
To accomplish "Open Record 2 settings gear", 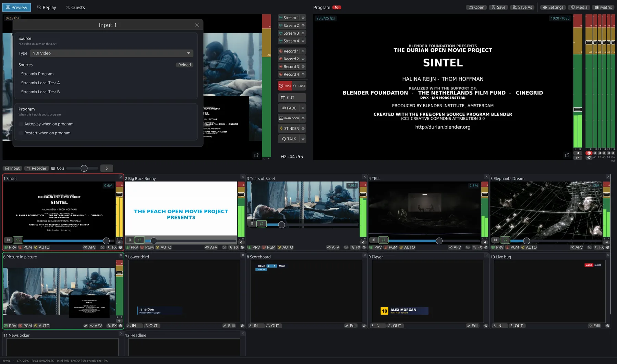I will (x=303, y=59).
